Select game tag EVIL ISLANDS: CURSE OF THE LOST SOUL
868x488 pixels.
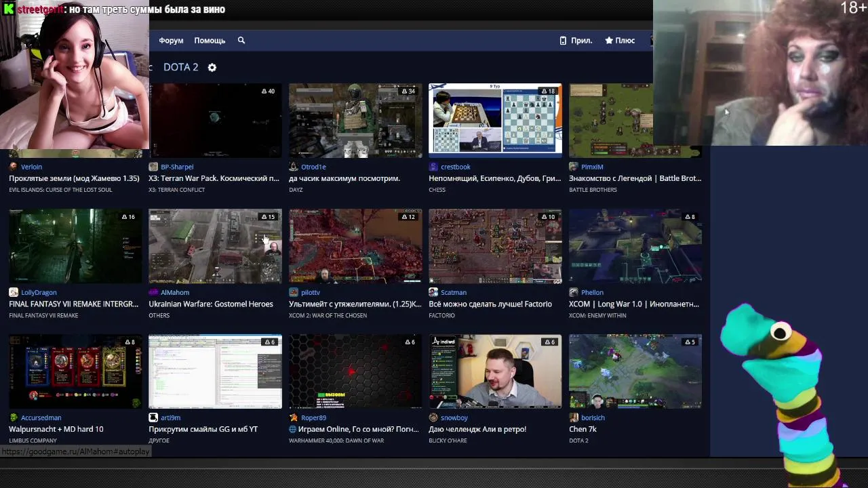pyautogui.click(x=60, y=190)
